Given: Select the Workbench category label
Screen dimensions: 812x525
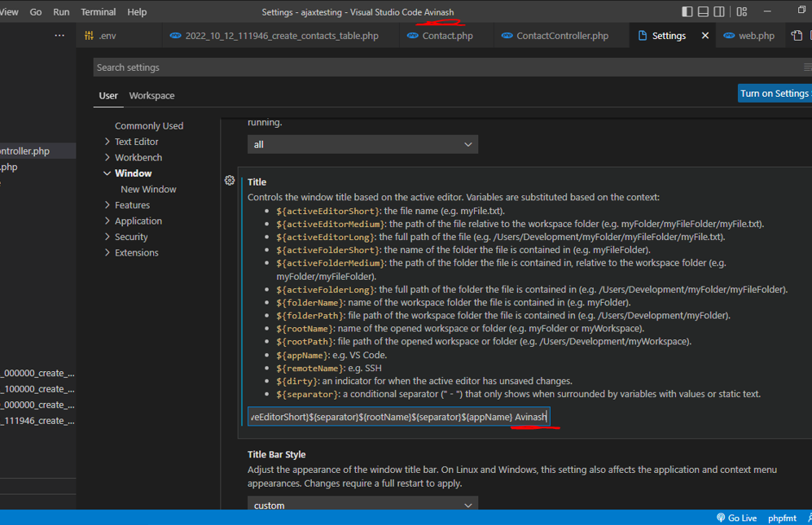Looking at the screenshot, I should (138, 157).
